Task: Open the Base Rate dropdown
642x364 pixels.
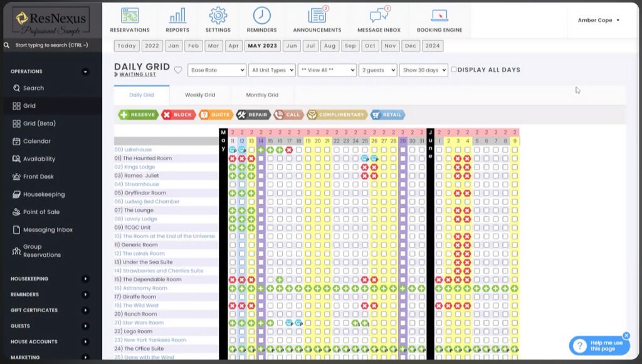Action: tap(216, 70)
